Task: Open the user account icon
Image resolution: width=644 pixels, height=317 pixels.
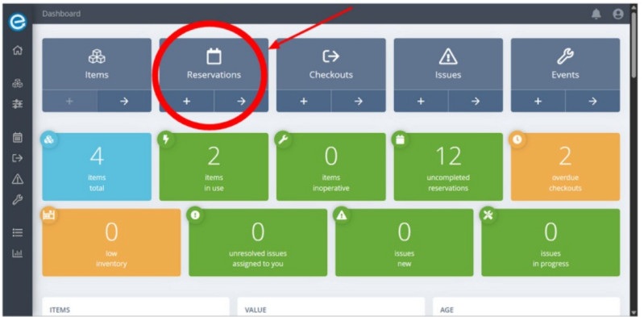Action: [618, 14]
